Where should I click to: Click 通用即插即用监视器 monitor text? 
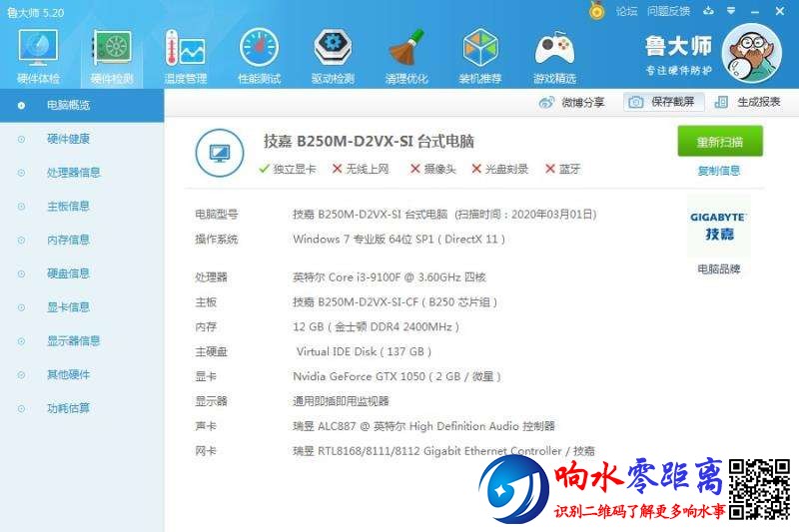[341, 401]
